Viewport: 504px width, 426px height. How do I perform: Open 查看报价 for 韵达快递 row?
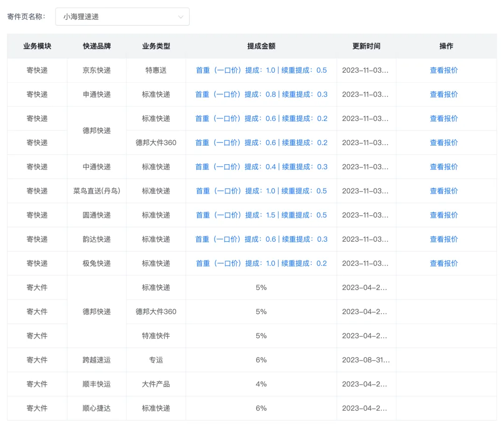(x=444, y=239)
